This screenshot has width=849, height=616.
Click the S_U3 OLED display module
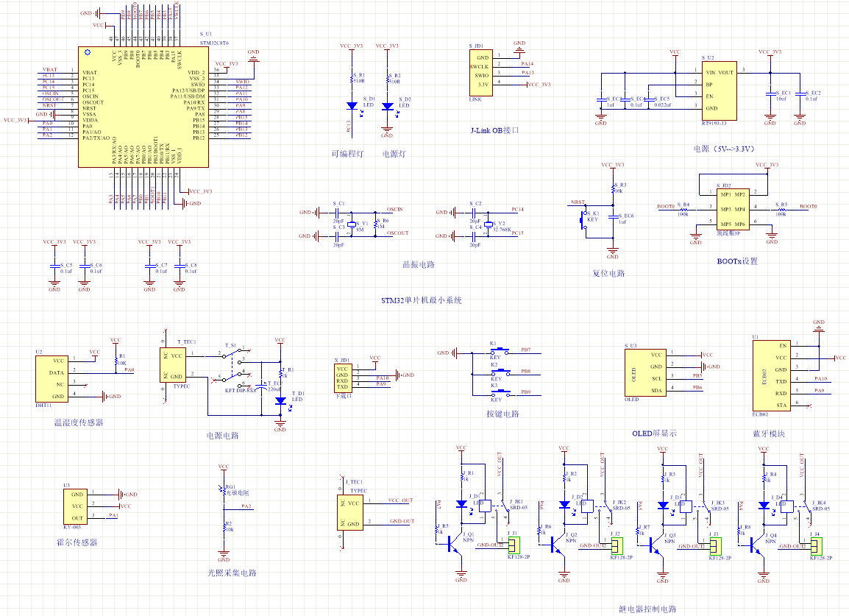click(645, 372)
